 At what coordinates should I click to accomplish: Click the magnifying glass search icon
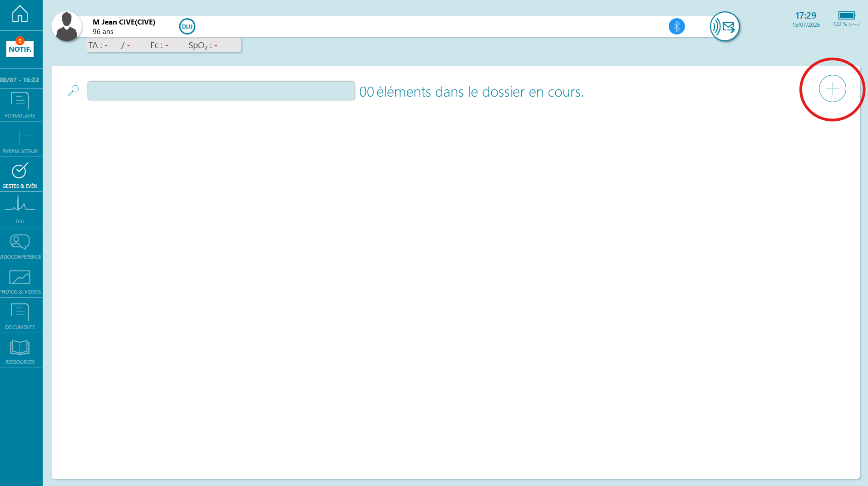pyautogui.click(x=73, y=91)
